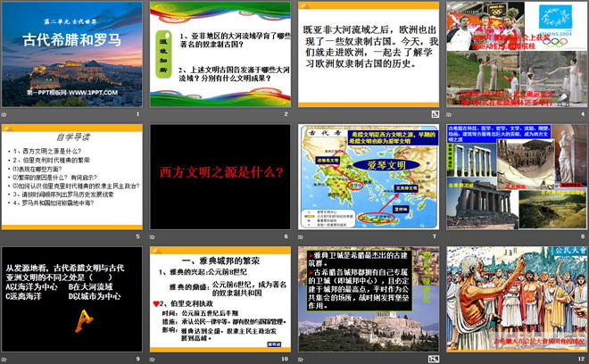
Task: Select slide 4 showing Athens 2004 Olympics photos
Action: 517,54
